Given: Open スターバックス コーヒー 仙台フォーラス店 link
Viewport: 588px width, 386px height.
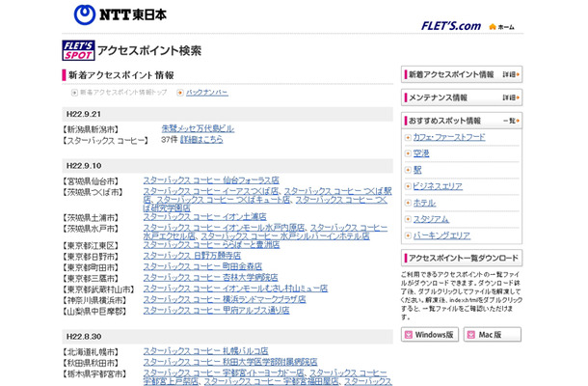Looking at the screenshot, I should point(211,180).
